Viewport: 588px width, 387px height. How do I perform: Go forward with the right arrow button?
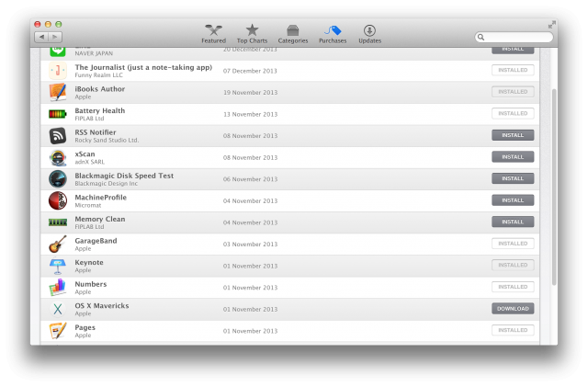[x=55, y=37]
